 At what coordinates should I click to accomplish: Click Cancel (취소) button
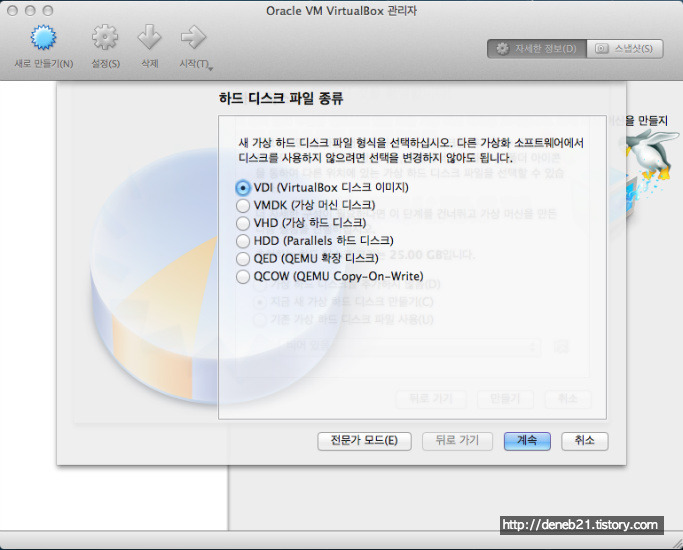point(585,441)
